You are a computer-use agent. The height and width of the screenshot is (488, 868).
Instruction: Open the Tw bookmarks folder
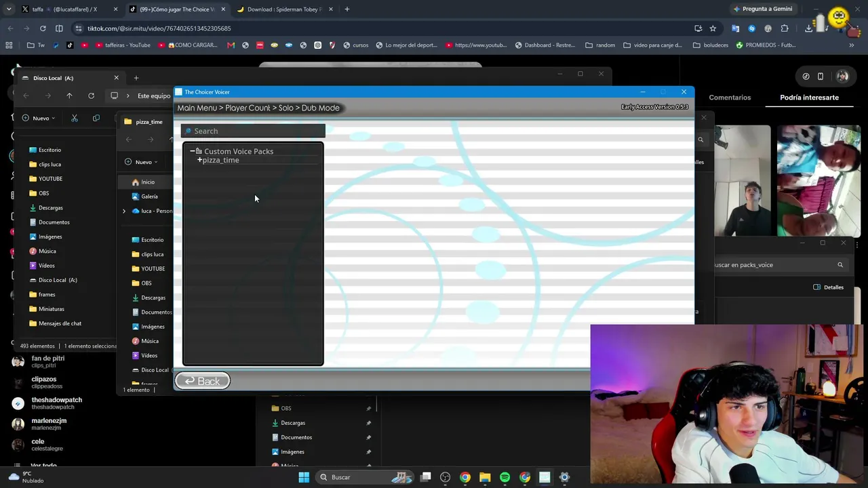coord(36,45)
